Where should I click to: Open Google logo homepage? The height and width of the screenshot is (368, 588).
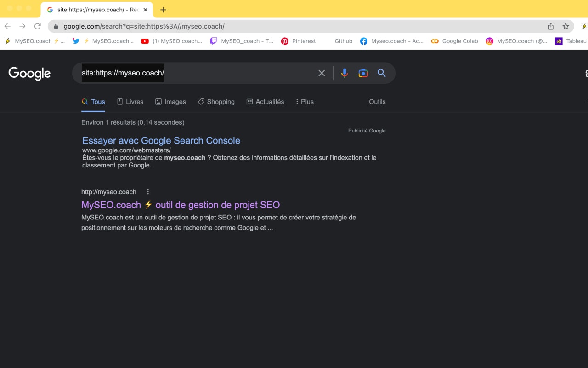[29, 74]
